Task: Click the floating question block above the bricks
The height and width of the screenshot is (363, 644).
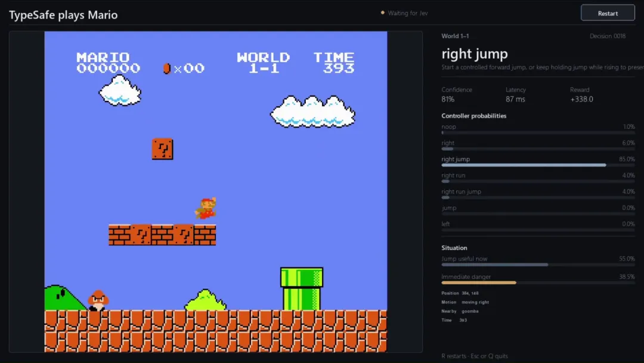Action: click(x=162, y=149)
